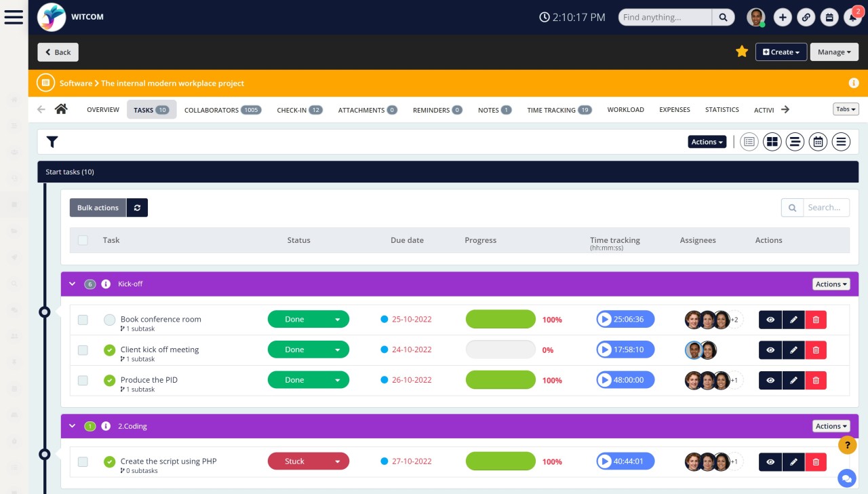Collapse the Kick-off task group
Image resolution: width=868 pixels, height=494 pixels.
72,284
